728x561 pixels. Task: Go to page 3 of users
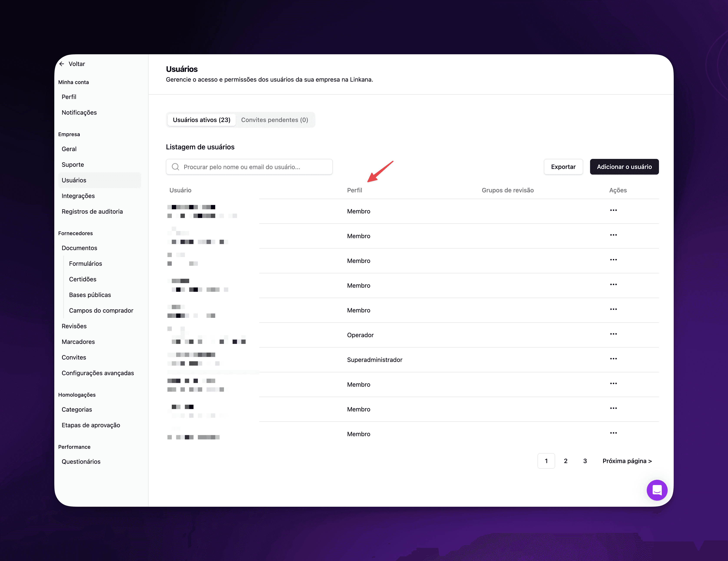(x=585, y=461)
